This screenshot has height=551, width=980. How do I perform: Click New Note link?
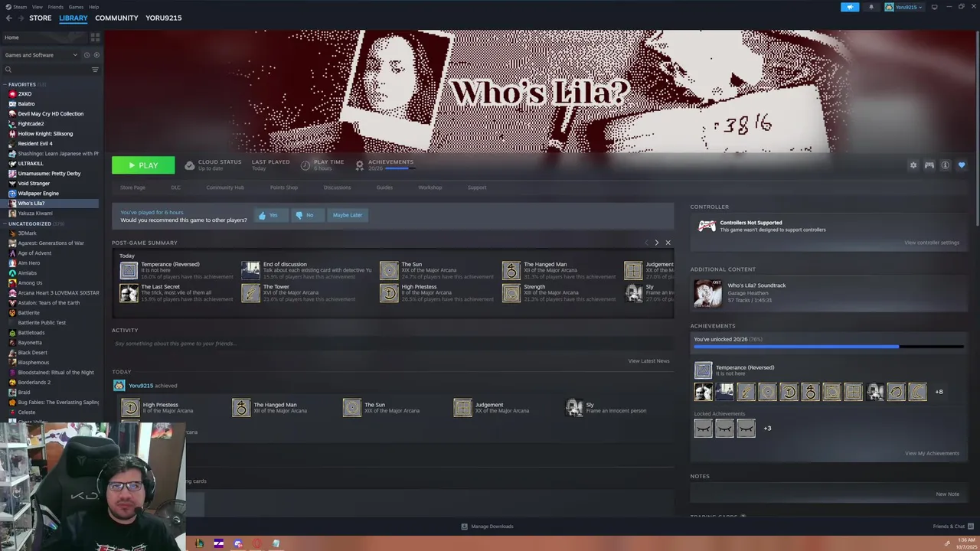(x=947, y=494)
